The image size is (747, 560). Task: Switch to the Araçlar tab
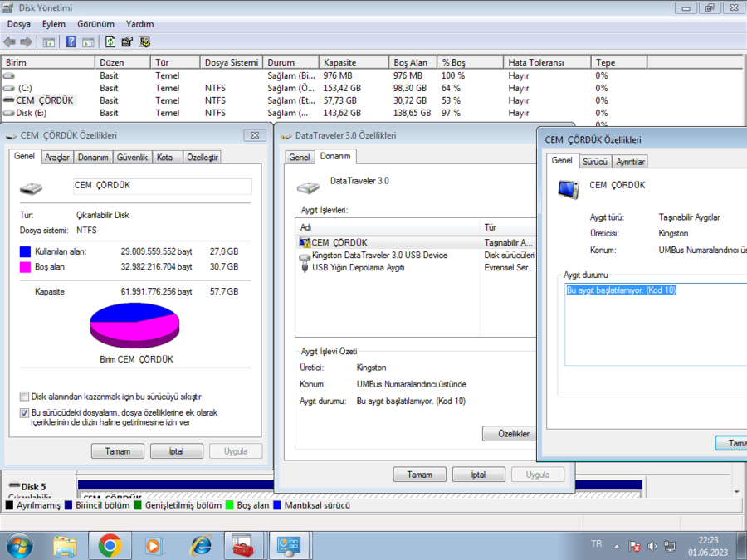coord(57,158)
